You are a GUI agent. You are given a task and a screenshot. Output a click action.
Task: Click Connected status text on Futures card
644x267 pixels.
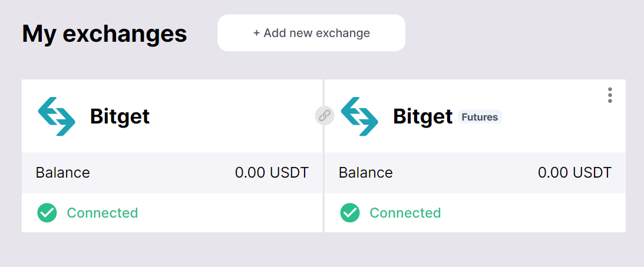pos(405,213)
